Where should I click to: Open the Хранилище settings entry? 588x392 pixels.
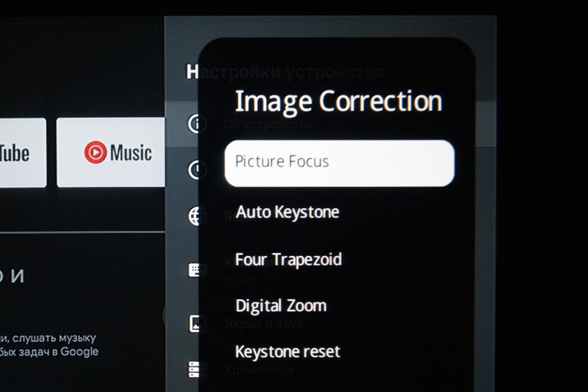pyautogui.click(x=259, y=370)
